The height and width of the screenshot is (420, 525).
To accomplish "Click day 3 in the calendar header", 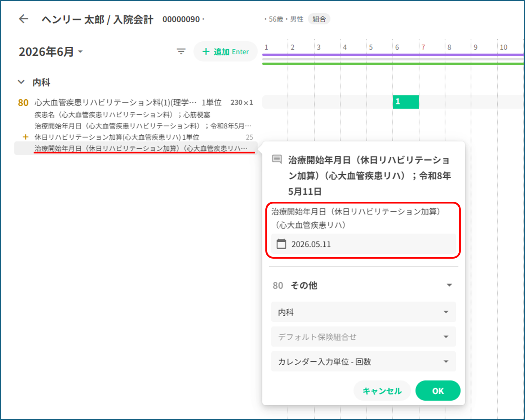I will click(x=318, y=47).
